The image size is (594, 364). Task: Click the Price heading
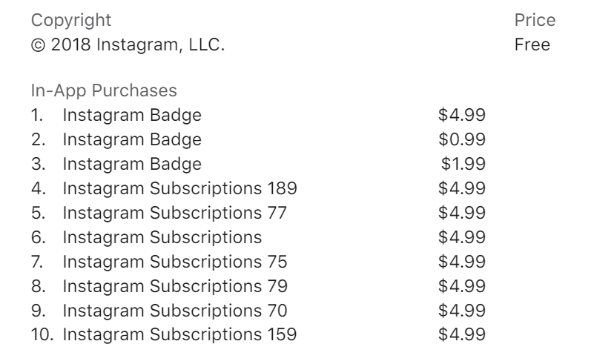(x=535, y=20)
